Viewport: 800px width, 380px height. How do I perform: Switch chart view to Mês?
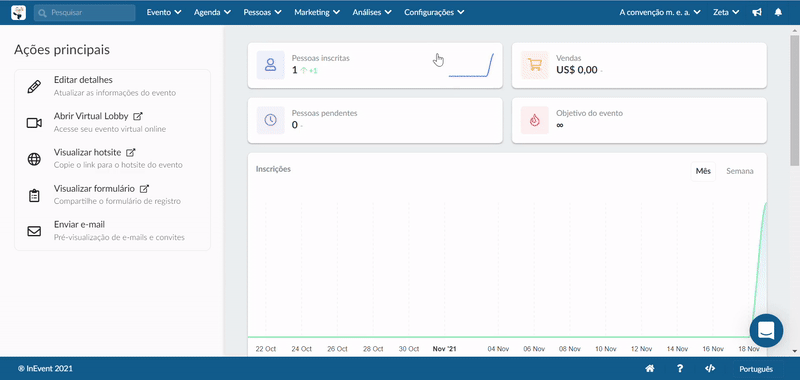tap(703, 171)
